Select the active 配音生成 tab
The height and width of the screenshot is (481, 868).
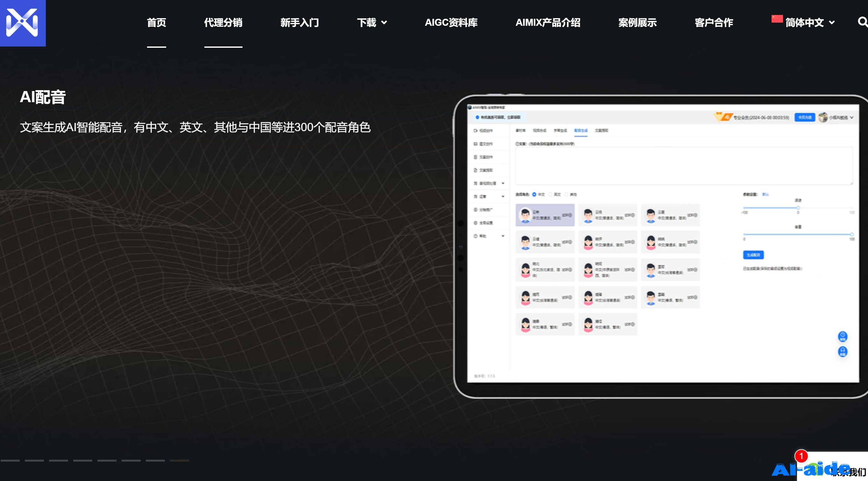[581, 131]
